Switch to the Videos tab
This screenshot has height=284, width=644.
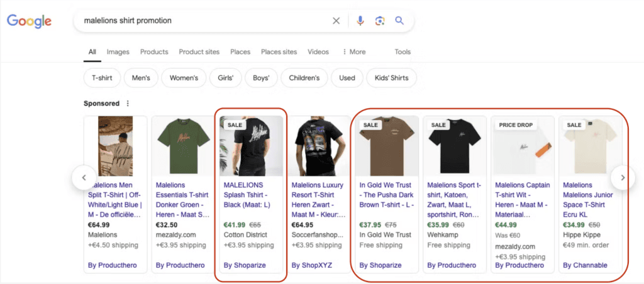click(x=318, y=52)
